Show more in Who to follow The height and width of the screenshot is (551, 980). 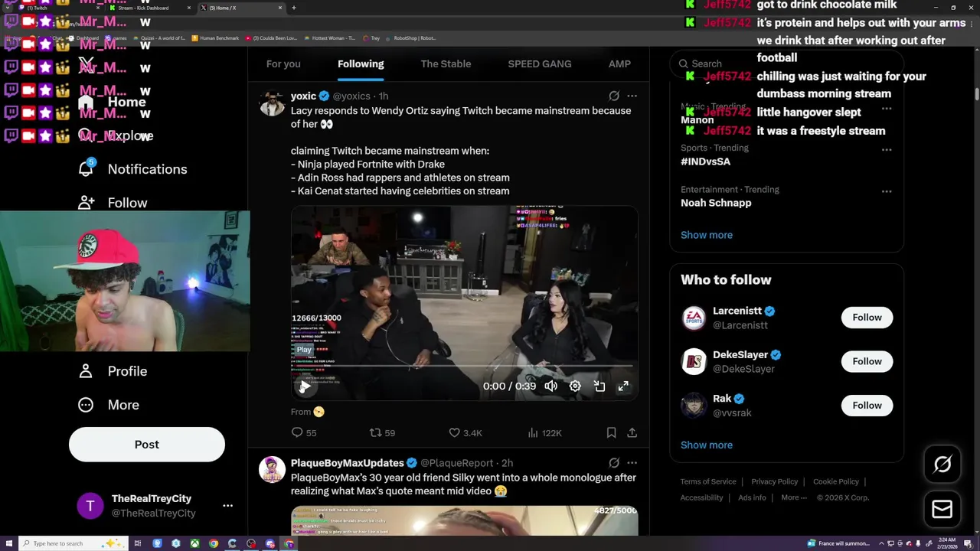pos(707,445)
